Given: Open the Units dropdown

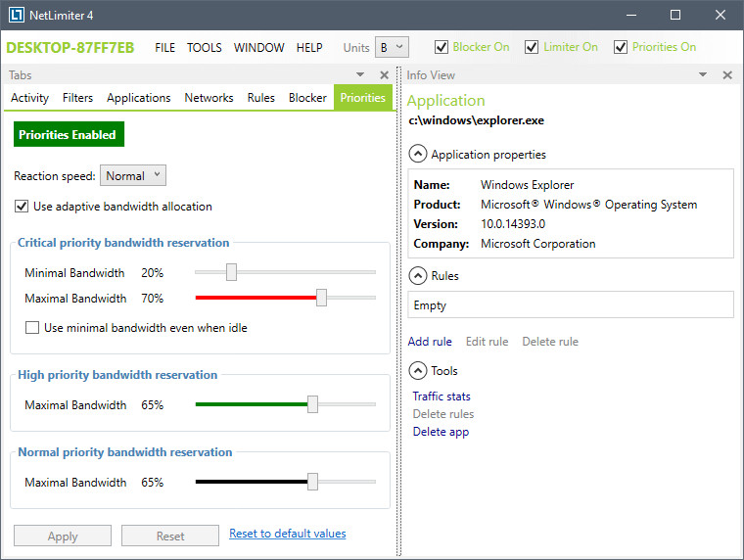Looking at the screenshot, I should point(392,47).
